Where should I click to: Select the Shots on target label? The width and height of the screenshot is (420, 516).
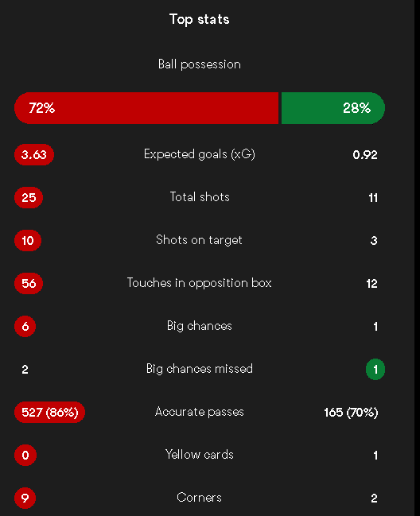click(x=199, y=240)
